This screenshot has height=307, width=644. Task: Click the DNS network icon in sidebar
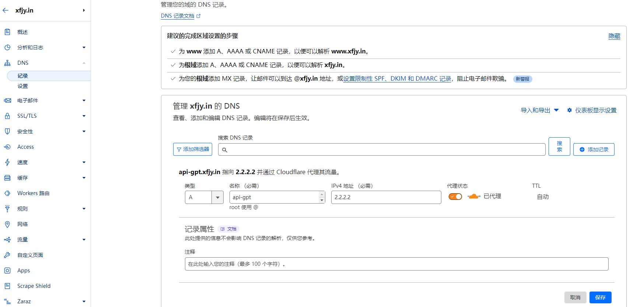pyautogui.click(x=7, y=63)
